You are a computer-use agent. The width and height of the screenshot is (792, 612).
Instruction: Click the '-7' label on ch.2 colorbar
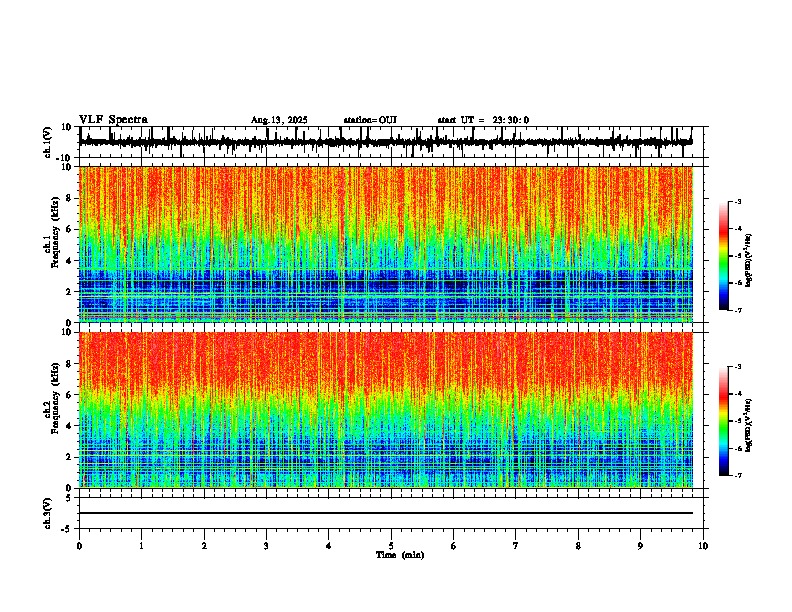pyautogui.click(x=738, y=476)
